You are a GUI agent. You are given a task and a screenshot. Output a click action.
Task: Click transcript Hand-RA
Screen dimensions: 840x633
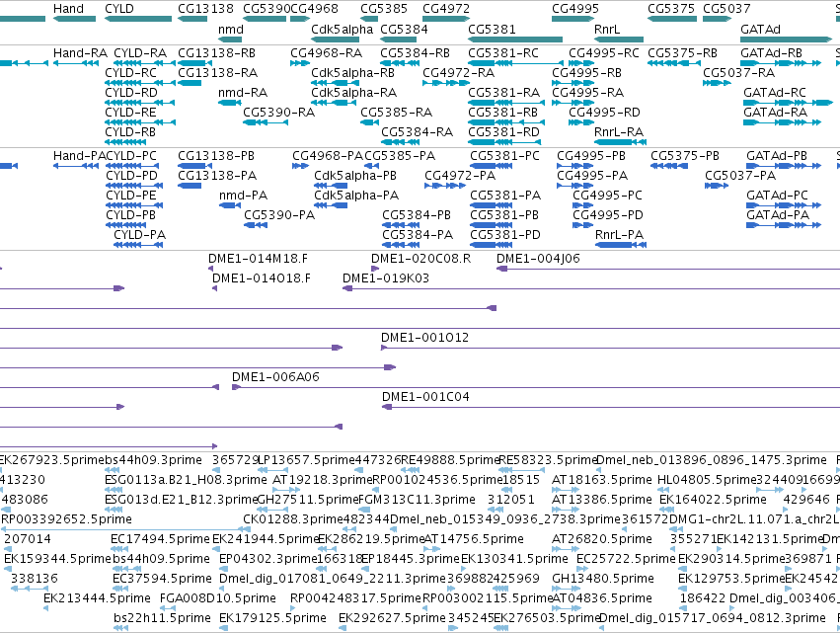[x=80, y=53]
